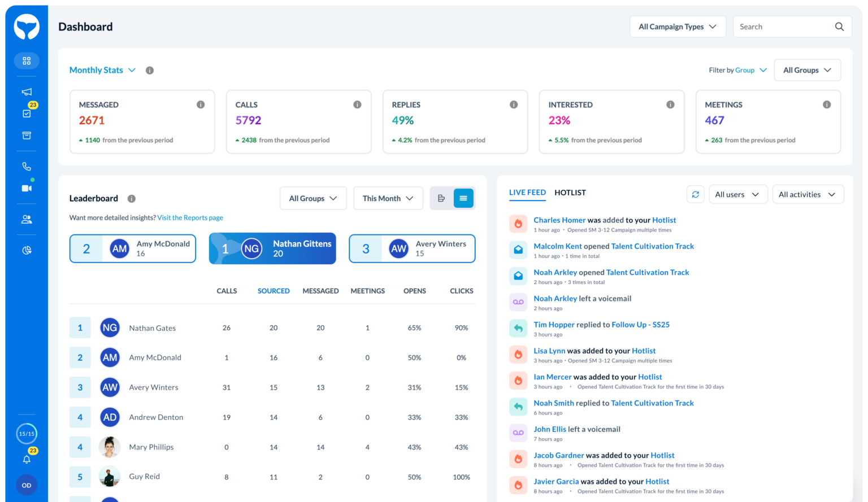Click the reports pie chart icon
This screenshot has height=502, width=868.
[x=27, y=250]
